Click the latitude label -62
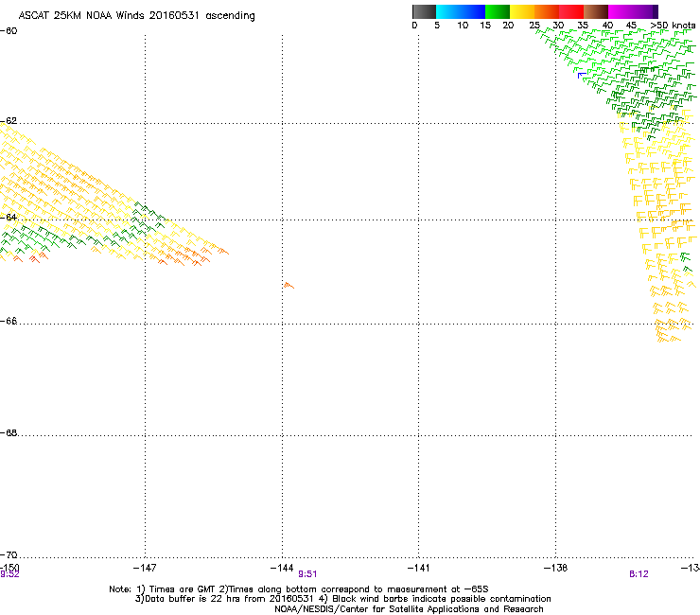The height and width of the screenshot is (615, 700). pos(9,120)
